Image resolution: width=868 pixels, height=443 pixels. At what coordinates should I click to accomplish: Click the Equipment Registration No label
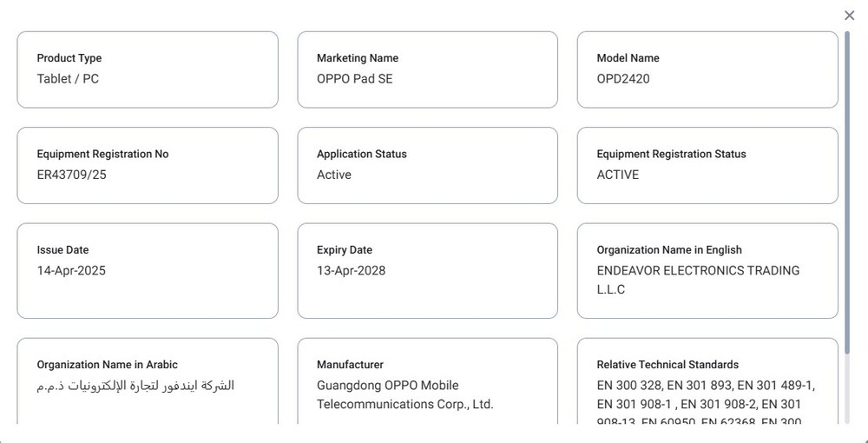(103, 154)
